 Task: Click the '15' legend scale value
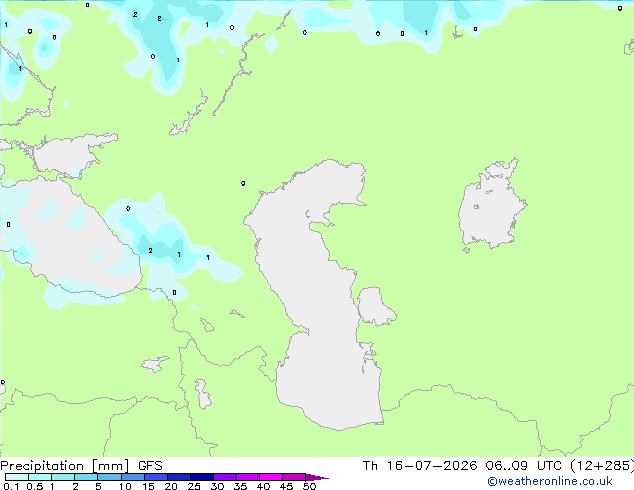(148, 486)
